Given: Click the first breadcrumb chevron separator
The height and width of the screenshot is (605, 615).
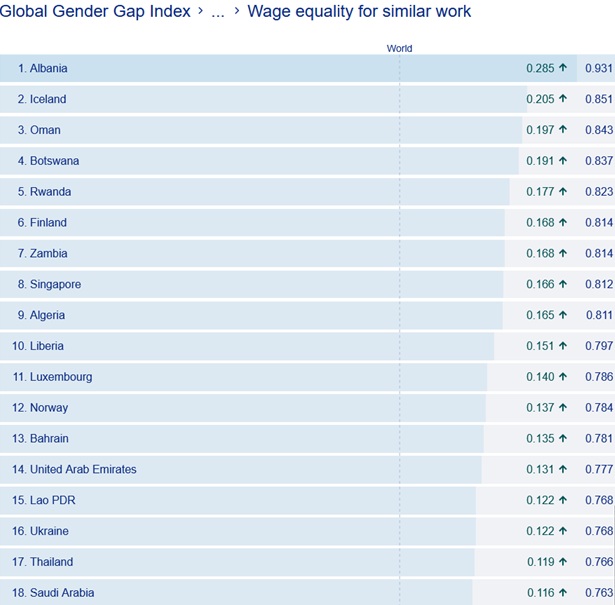Looking at the screenshot, I should [201, 12].
